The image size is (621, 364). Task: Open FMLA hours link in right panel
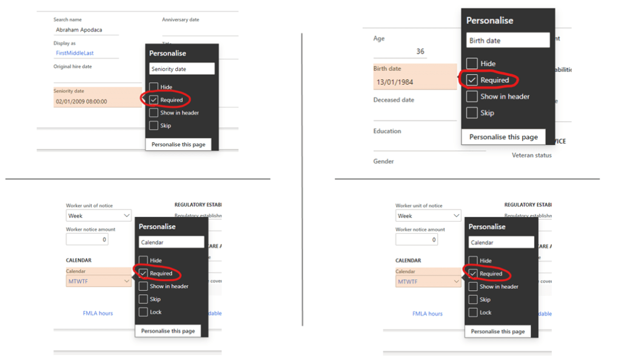(x=428, y=314)
